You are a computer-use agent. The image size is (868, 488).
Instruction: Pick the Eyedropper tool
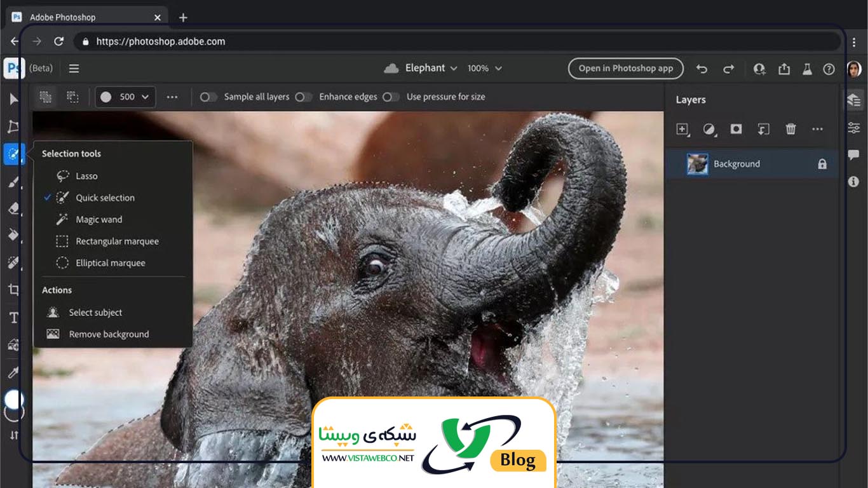pos(13,372)
